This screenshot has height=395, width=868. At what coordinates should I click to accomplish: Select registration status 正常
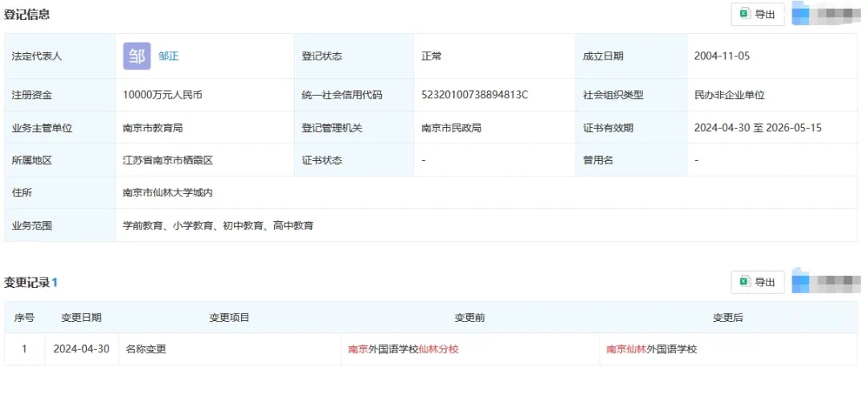432,56
